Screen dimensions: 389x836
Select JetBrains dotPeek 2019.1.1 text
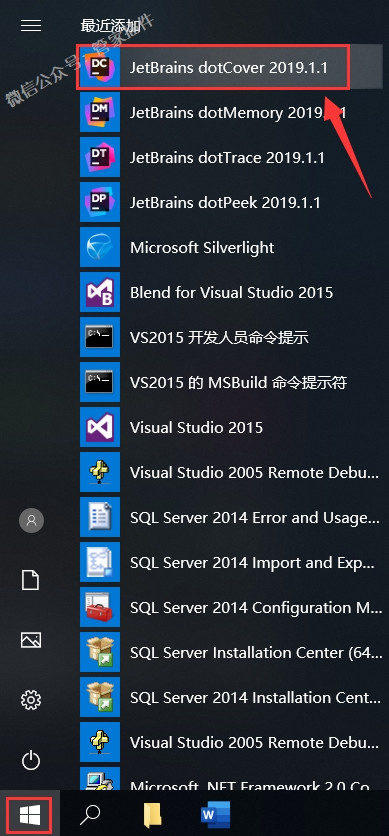pyautogui.click(x=225, y=202)
